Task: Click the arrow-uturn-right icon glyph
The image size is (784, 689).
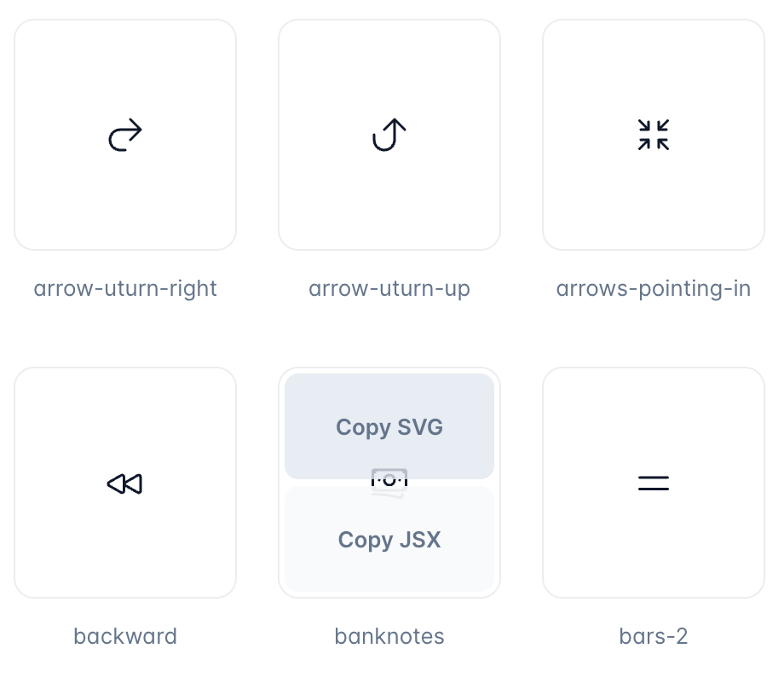Action: tap(125, 135)
